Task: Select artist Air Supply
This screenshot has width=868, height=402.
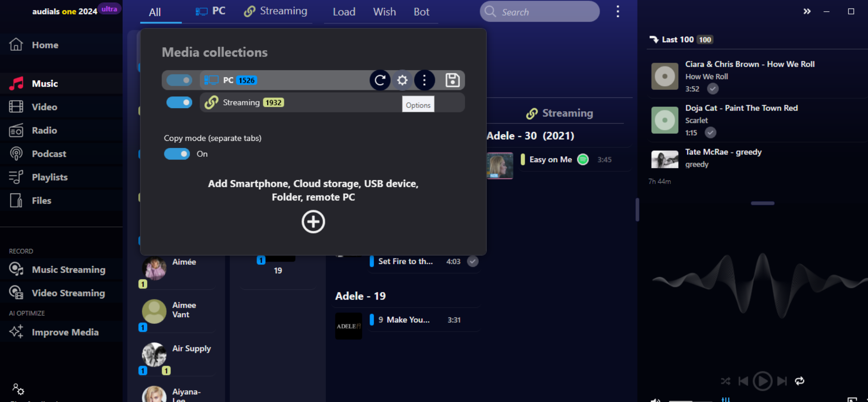Action: pos(177,358)
